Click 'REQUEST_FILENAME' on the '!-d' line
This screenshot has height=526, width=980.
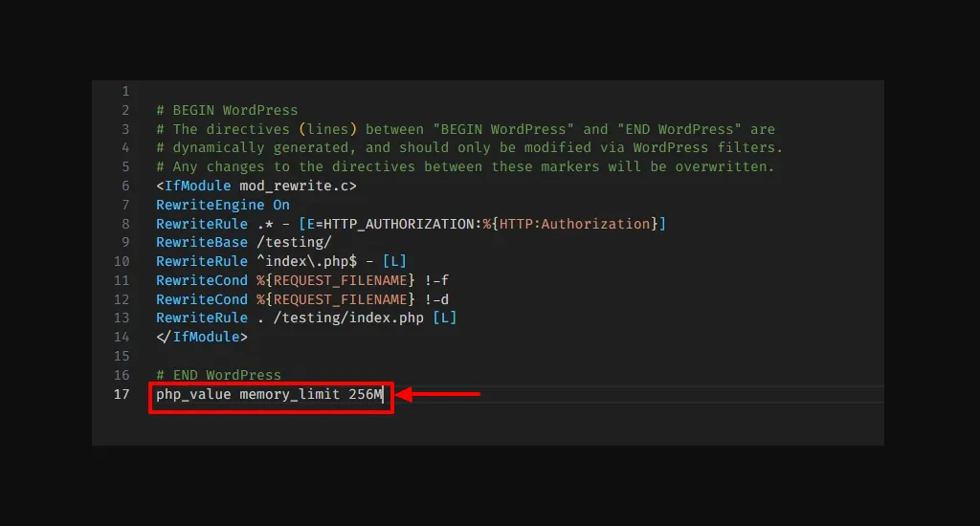(340, 299)
